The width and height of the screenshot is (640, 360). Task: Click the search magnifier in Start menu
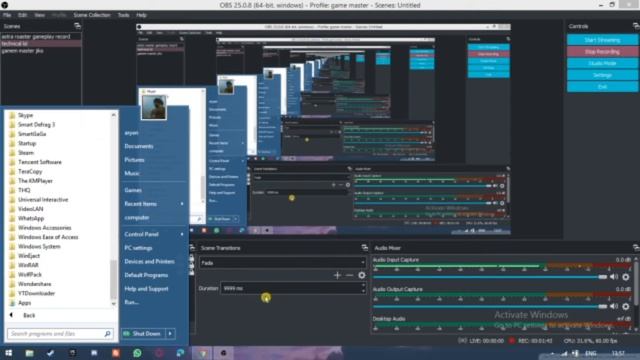coord(107,334)
